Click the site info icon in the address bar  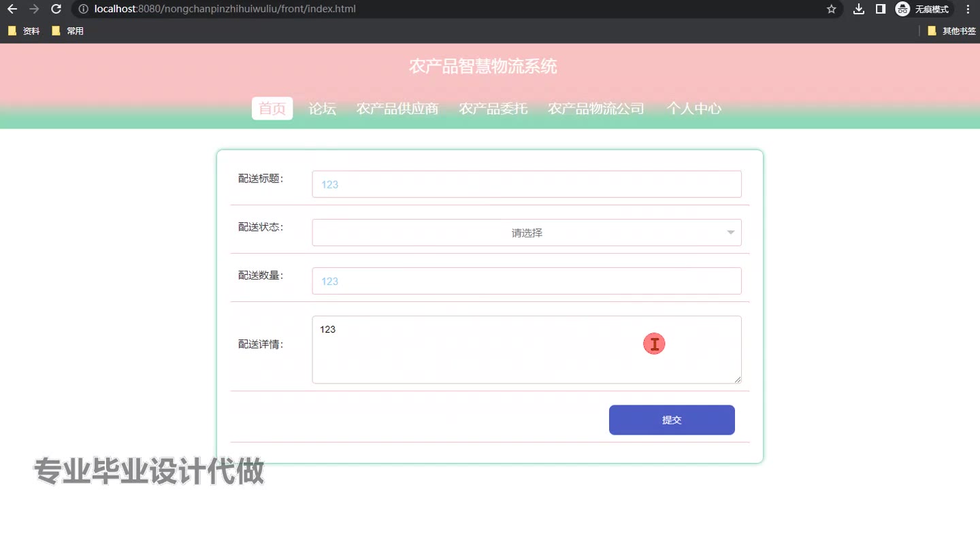(84, 9)
